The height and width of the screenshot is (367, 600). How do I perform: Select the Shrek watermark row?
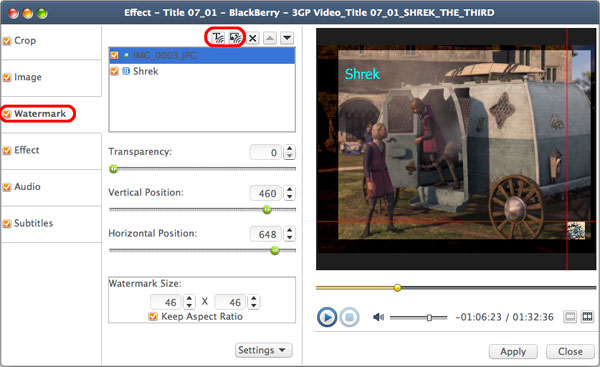(202, 71)
